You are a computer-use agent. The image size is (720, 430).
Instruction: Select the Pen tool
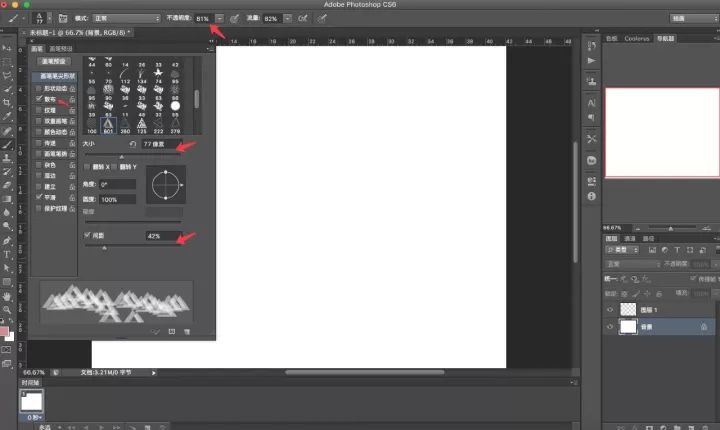click(x=7, y=240)
